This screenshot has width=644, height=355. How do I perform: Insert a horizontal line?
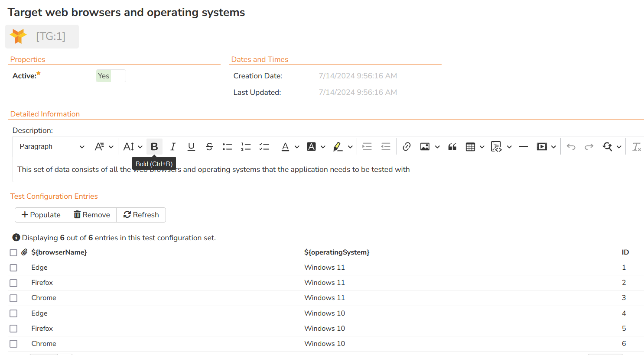[523, 147]
